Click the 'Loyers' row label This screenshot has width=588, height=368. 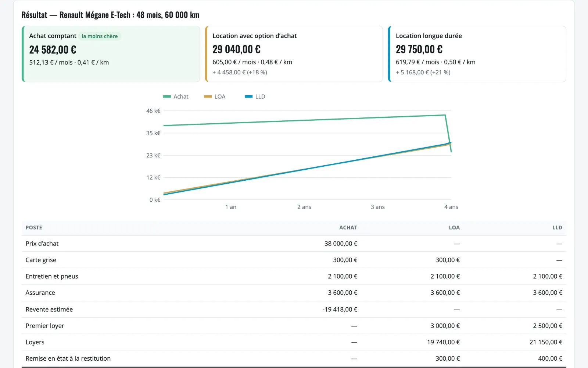coord(35,342)
